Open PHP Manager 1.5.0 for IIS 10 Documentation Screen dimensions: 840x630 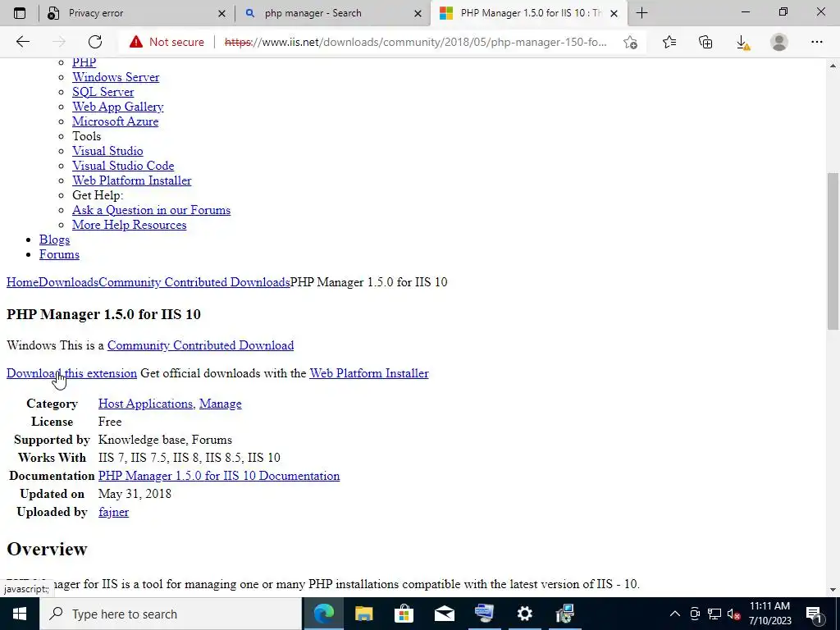tap(218, 476)
